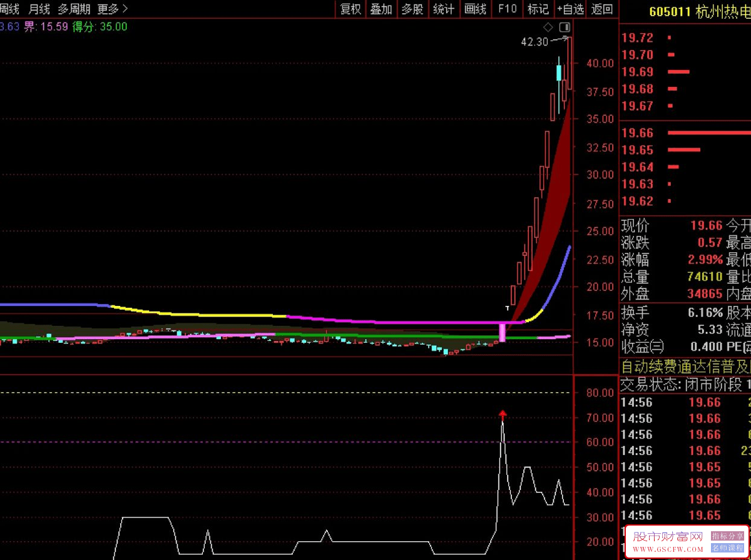Click the 复权 price adjustment button
Screen dimensions: 751x560
pyautogui.click(x=350, y=9)
